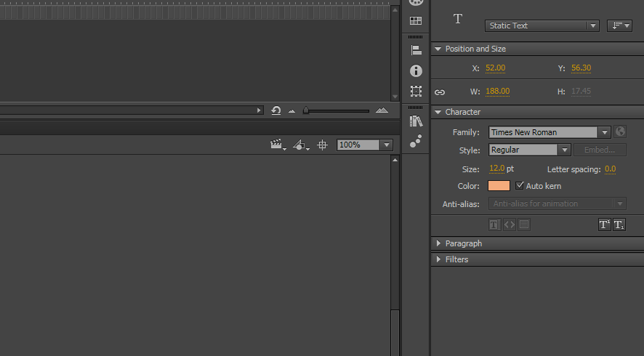This screenshot has height=356, width=644.
Task: Click the Letter spacing value 0.0
Action: (610, 169)
